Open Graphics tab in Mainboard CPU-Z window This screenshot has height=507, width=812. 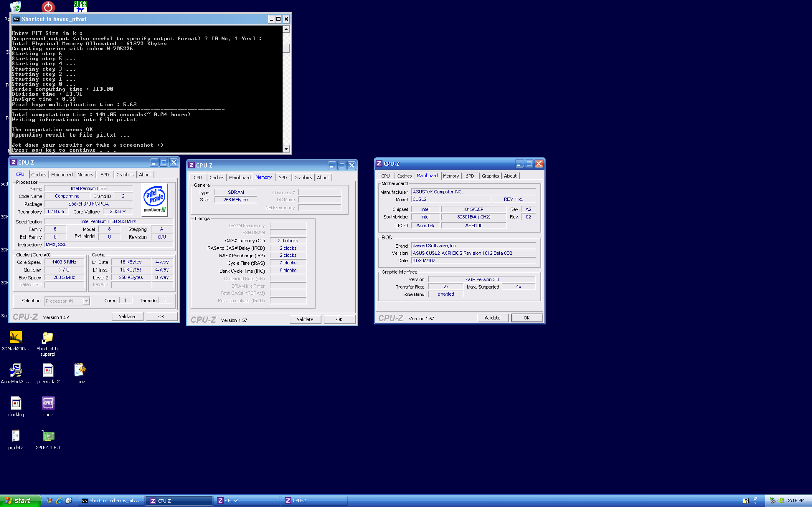(x=490, y=176)
